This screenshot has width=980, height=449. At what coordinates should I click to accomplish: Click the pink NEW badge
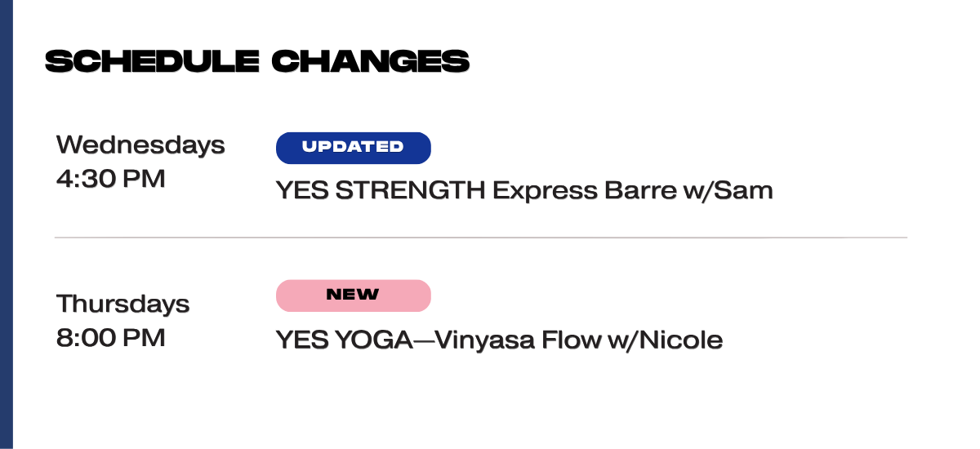pos(353,296)
